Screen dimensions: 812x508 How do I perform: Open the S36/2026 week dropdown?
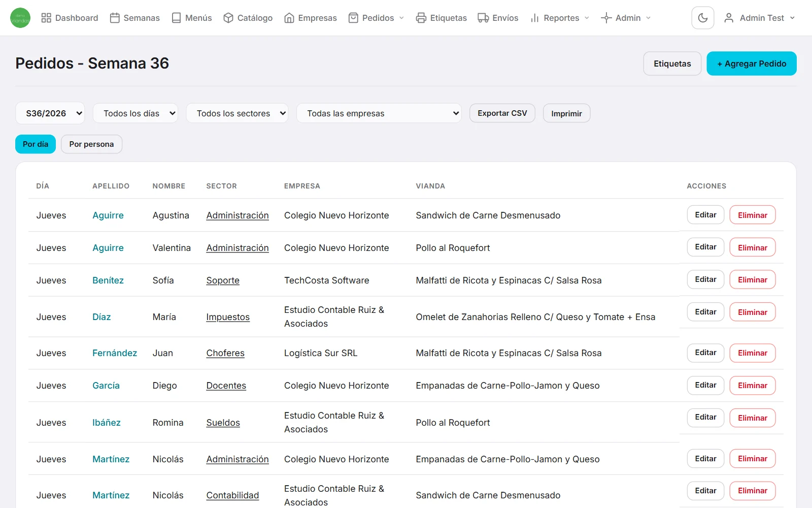50,113
